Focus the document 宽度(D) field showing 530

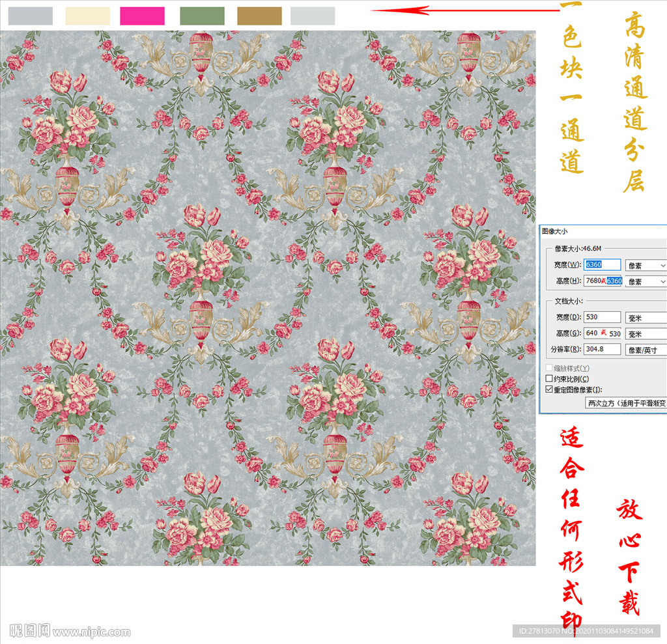[x=602, y=317]
